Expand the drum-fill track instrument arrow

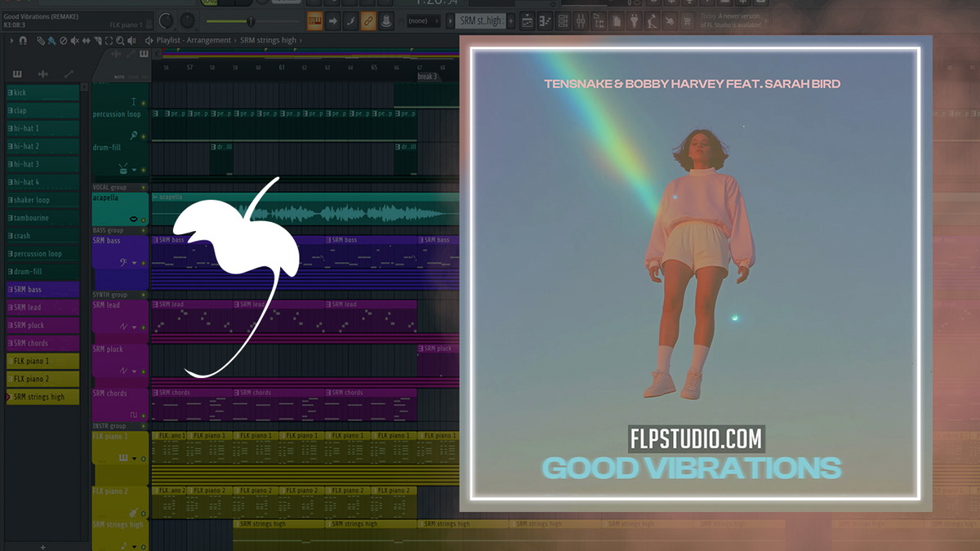click(133, 170)
